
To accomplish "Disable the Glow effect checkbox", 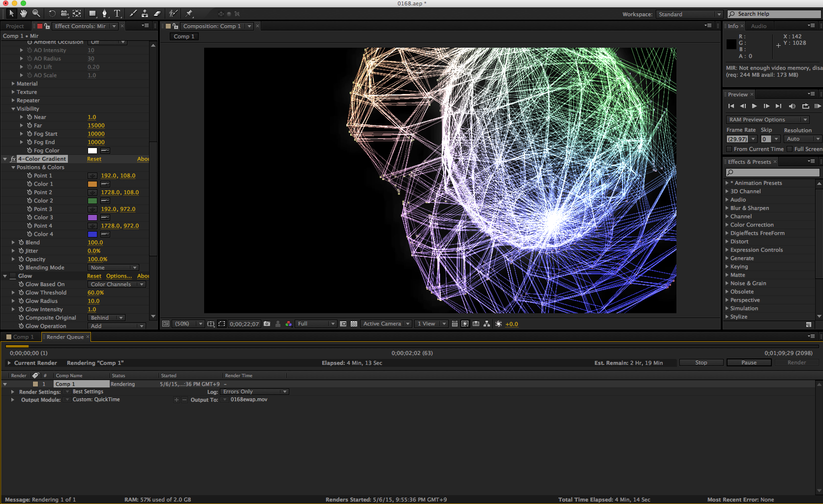I will [12, 275].
